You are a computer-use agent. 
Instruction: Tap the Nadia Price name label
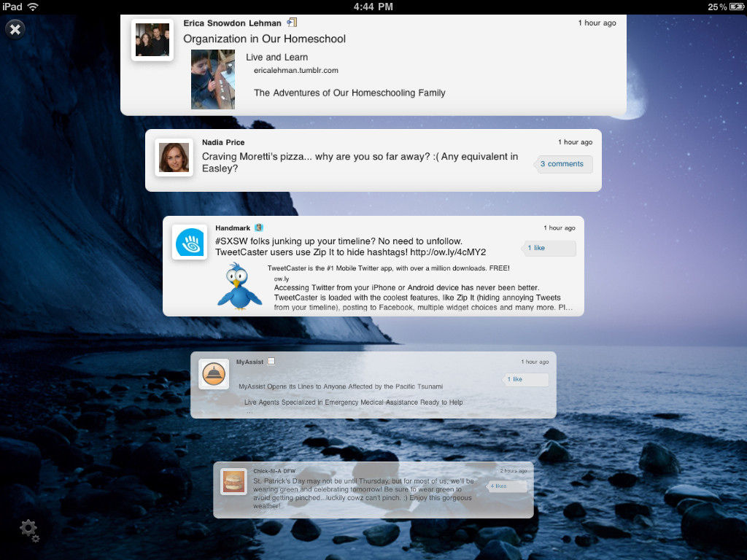pos(223,142)
